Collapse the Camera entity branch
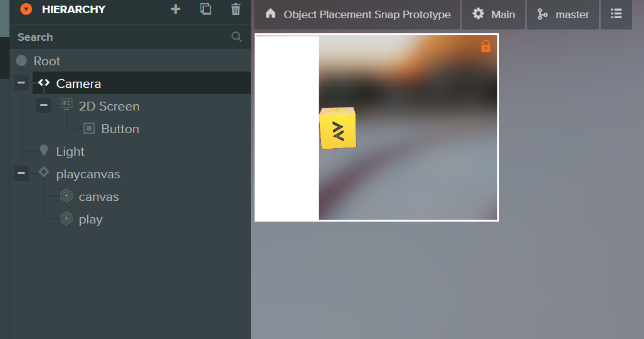Screen dimensions: 644x339 coord(21,83)
